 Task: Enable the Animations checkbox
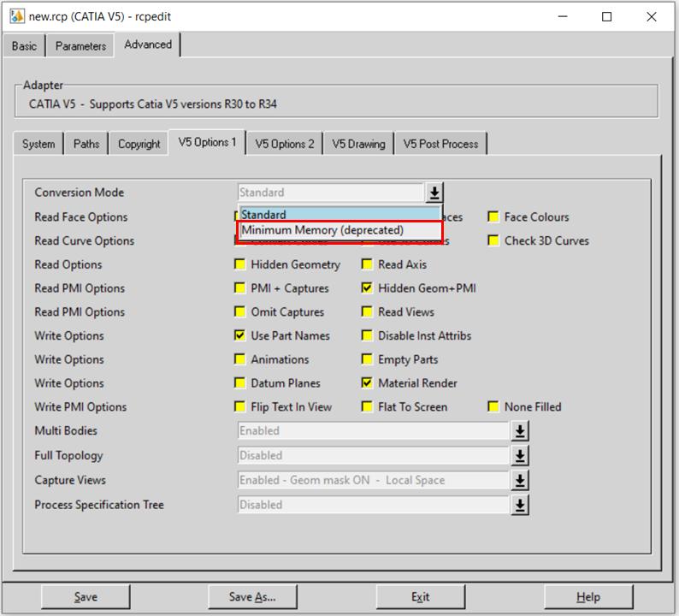[239, 359]
